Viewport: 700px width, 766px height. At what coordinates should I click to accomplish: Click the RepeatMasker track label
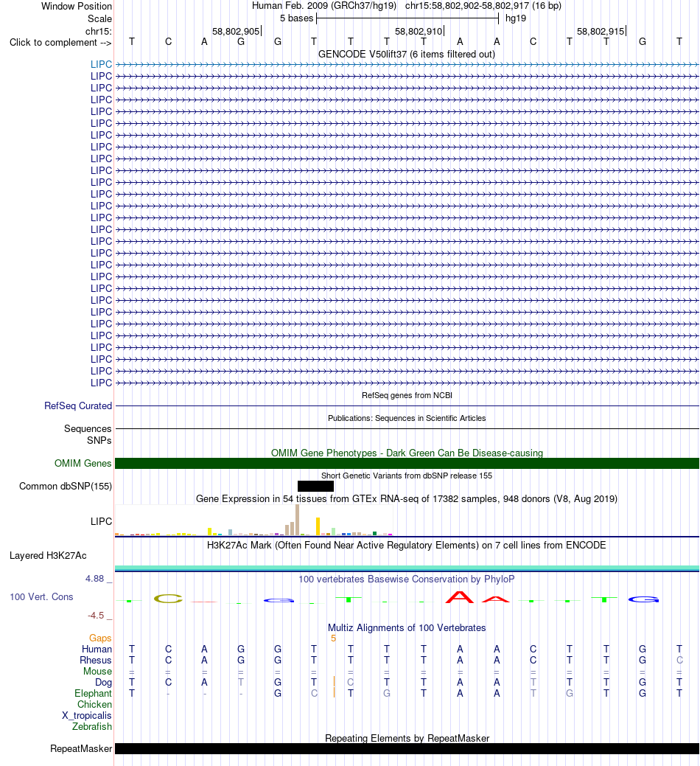click(x=81, y=748)
